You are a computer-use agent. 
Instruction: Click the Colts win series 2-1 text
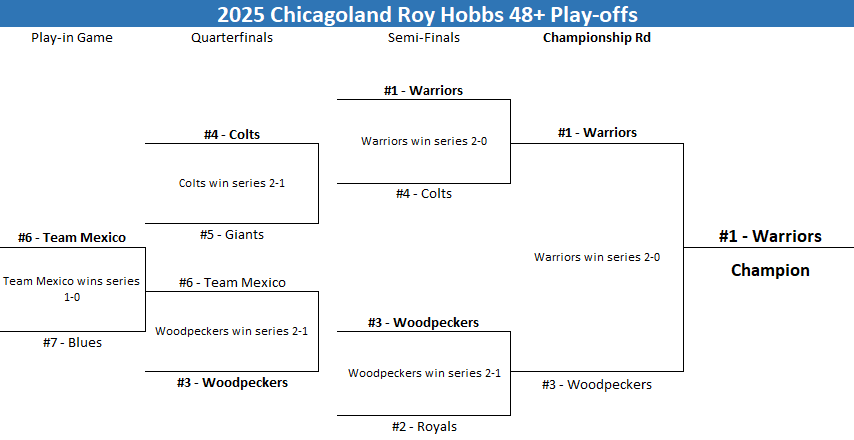[x=232, y=183]
